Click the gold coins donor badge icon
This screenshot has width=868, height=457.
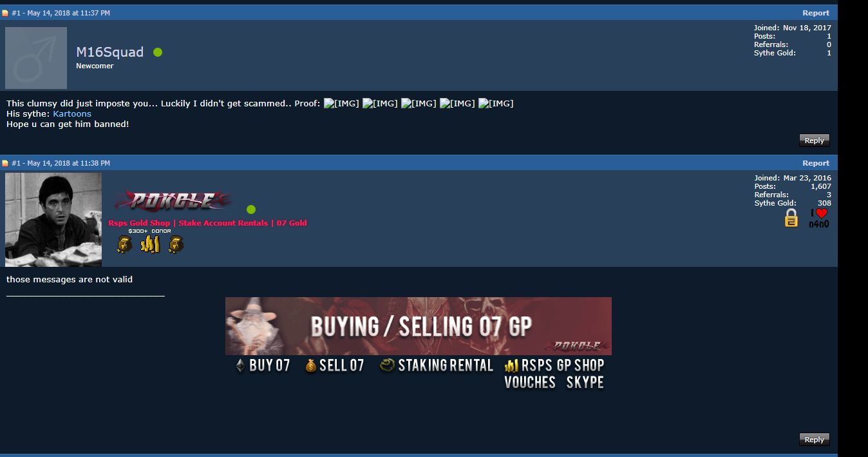point(150,244)
